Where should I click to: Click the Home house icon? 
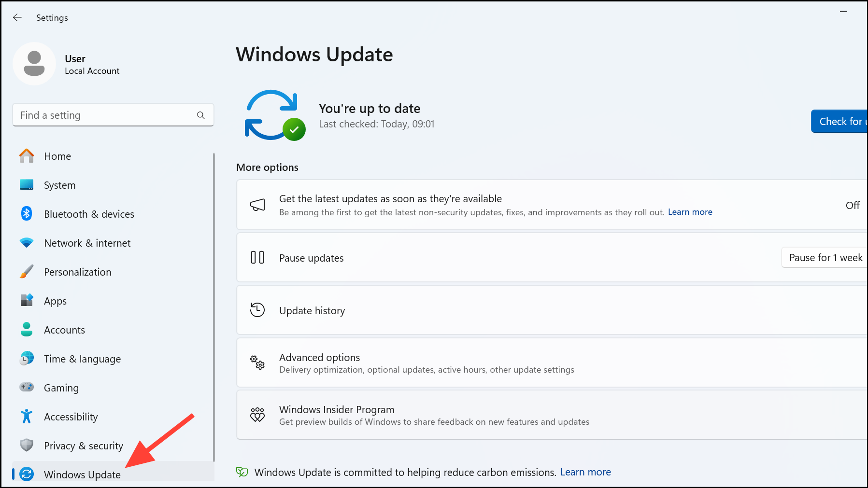coord(27,156)
